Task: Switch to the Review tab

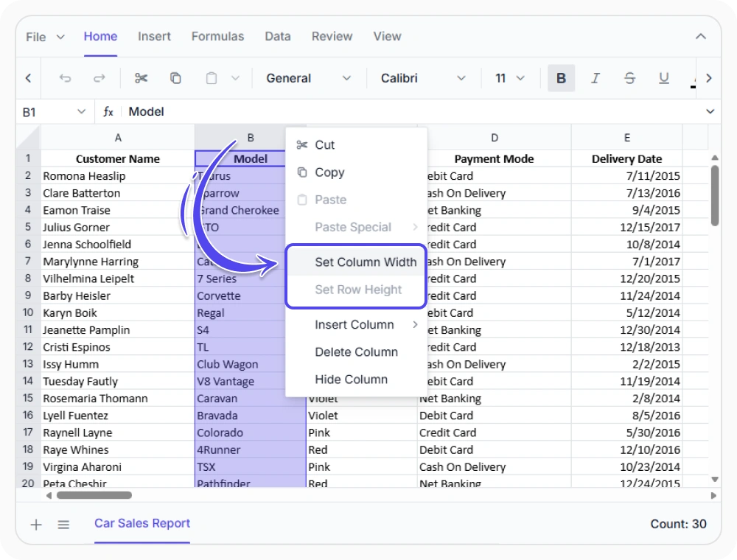Action: coord(332,36)
